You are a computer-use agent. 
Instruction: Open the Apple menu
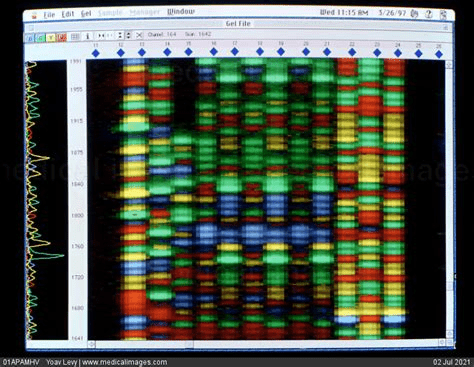34,15
